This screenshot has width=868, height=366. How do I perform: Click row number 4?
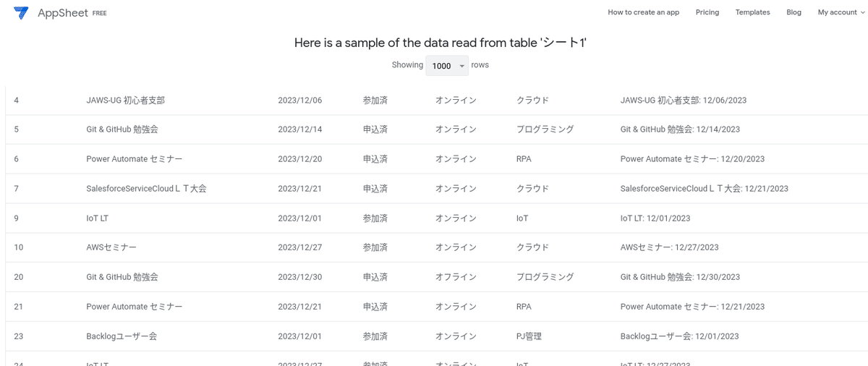click(x=17, y=101)
